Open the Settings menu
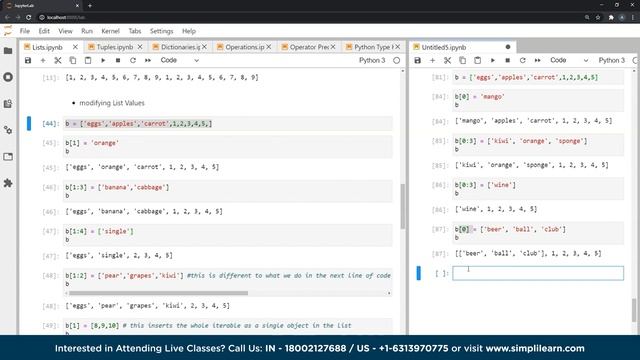640x360 pixels. 162,31
